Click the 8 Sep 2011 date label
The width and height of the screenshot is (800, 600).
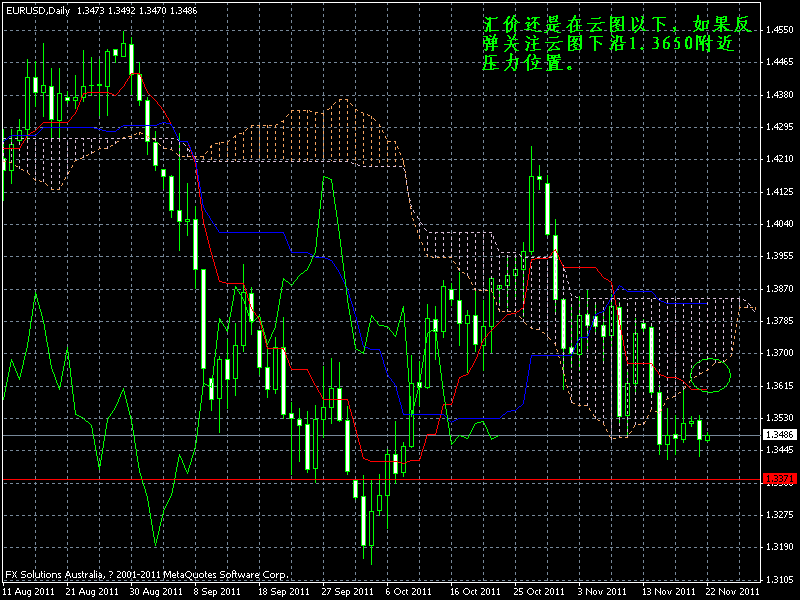(217, 592)
